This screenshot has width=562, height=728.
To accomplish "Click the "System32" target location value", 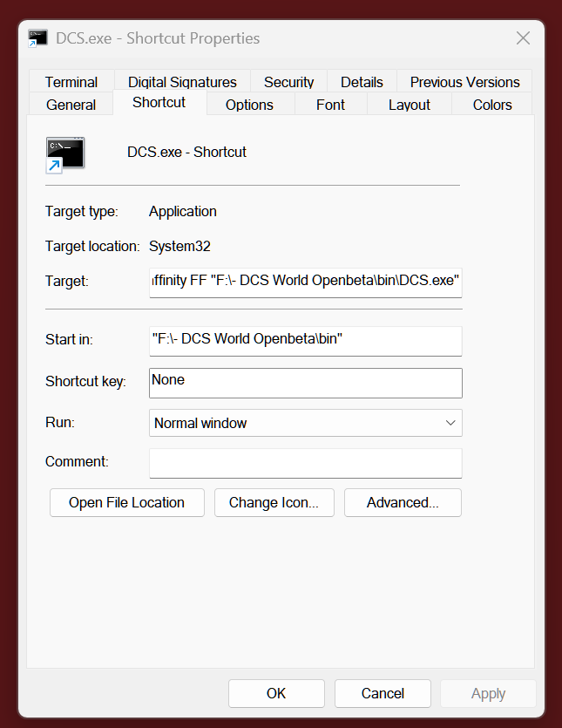I will click(x=179, y=246).
